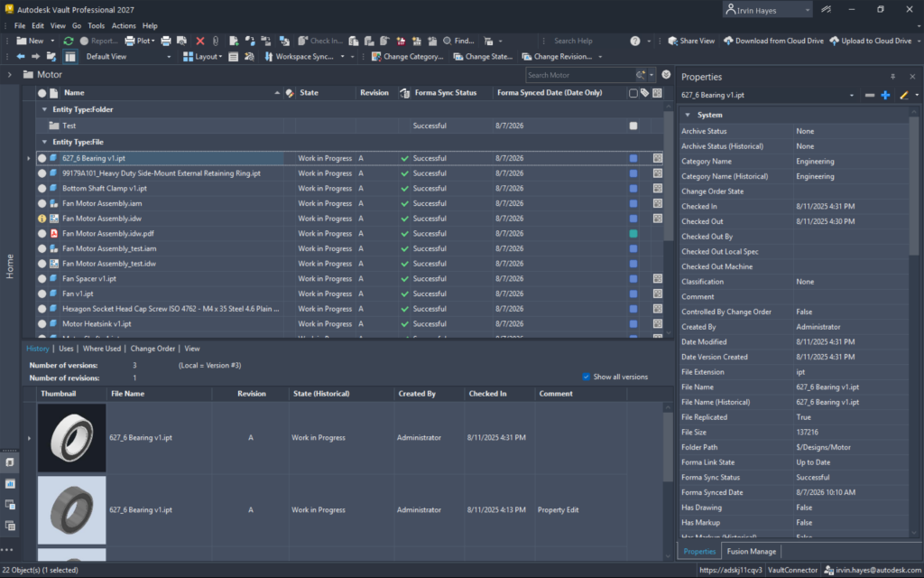Viewport: 924px width, 578px height.
Task: Click into the Search Motor field
Action: (580, 75)
